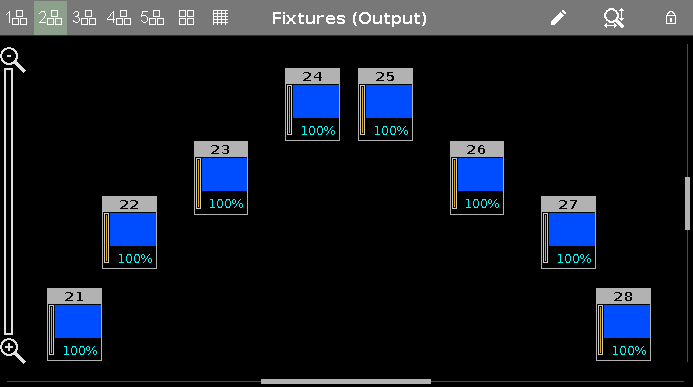Screen dimensions: 693x387
Task: Click the zoom out magnifier
Action: coord(13,60)
